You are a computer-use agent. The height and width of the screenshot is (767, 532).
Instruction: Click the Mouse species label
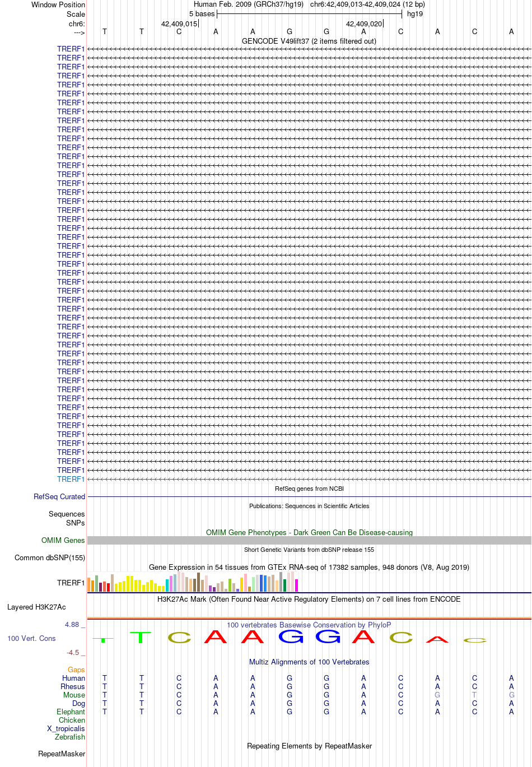pyautogui.click(x=74, y=695)
